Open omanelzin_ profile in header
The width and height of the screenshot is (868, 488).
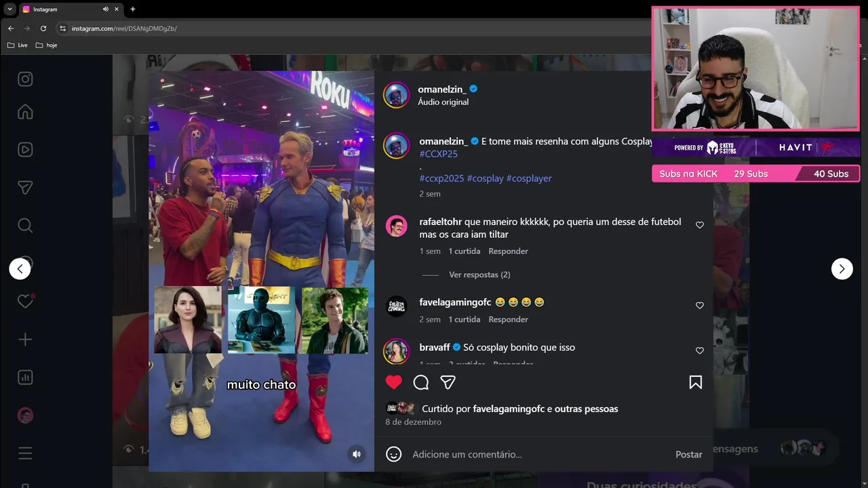(x=441, y=89)
